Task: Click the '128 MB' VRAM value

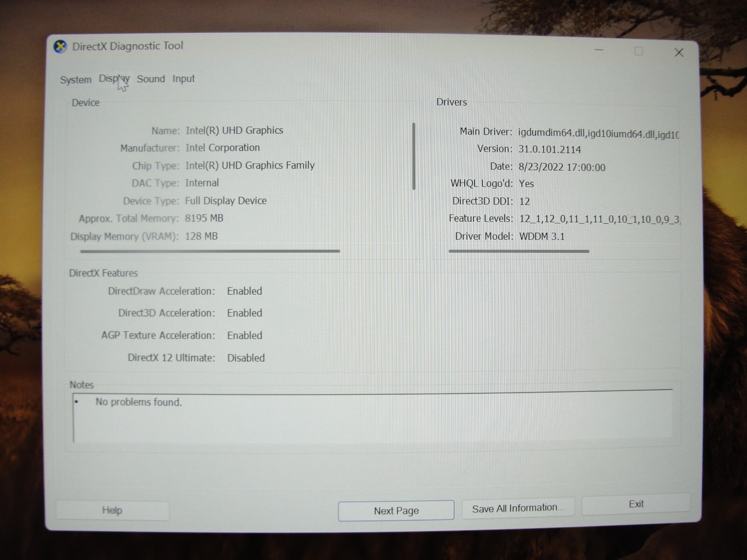Action: tap(201, 236)
